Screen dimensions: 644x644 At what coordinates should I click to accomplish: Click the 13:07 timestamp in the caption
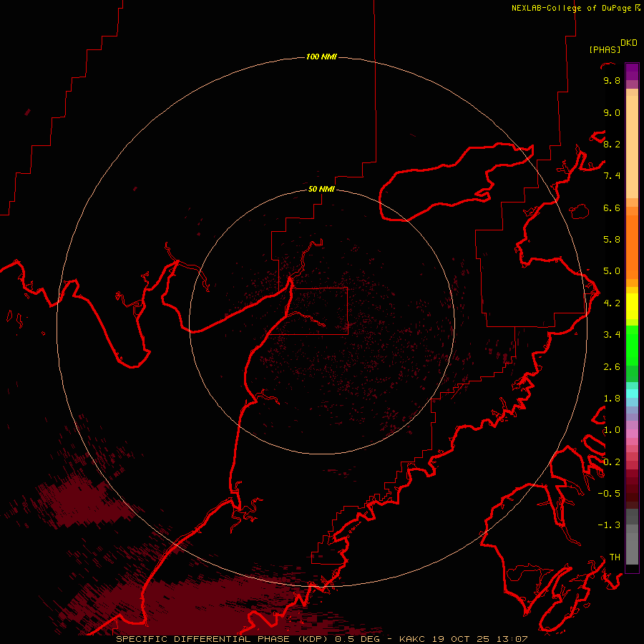[x=512, y=639]
